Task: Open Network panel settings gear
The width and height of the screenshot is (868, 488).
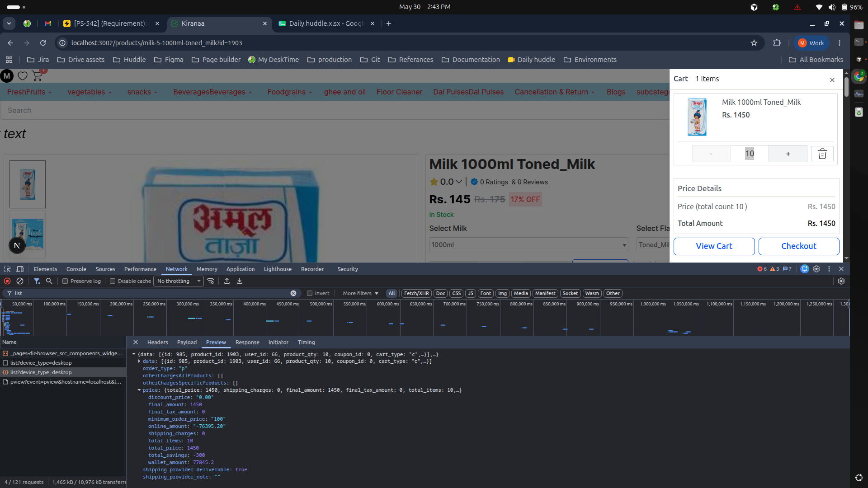Action: tap(841, 281)
